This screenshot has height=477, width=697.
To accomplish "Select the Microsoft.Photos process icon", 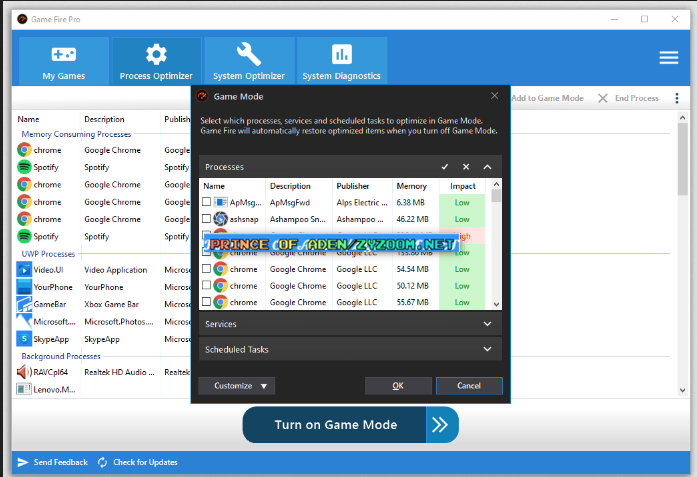I will (x=24, y=321).
